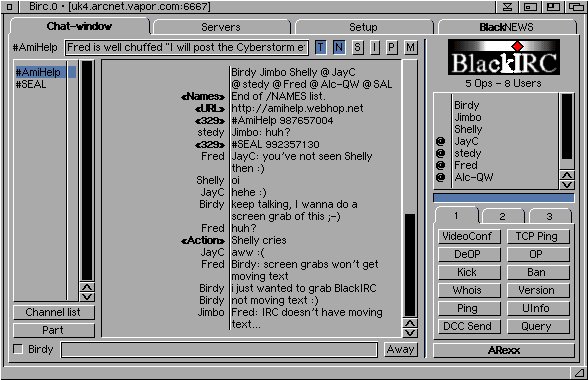The image size is (588, 380).
Task: Click user list scroll up arrow
Action: click(567, 175)
